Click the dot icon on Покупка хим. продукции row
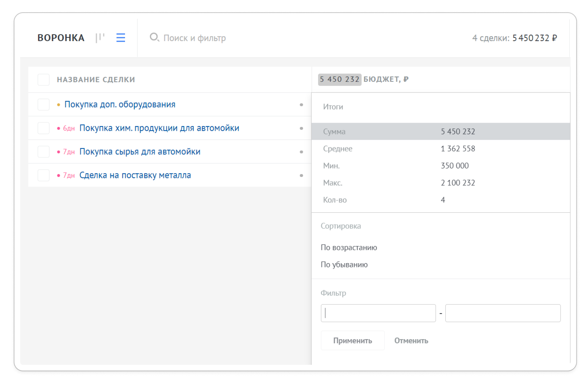The height and width of the screenshot is (385, 588). (302, 128)
